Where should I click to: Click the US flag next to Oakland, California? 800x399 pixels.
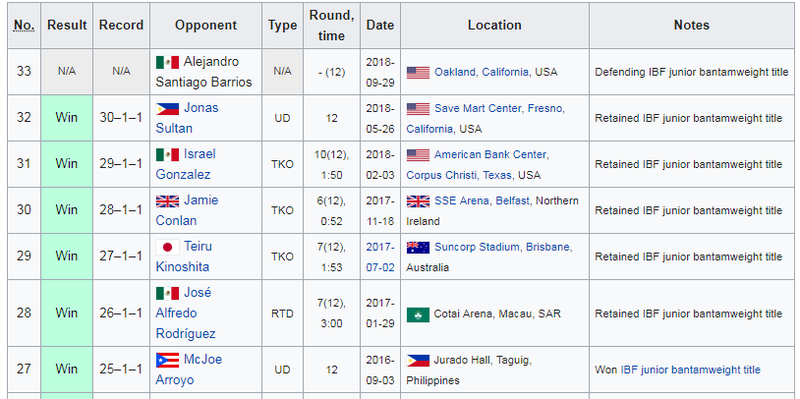tap(418, 72)
